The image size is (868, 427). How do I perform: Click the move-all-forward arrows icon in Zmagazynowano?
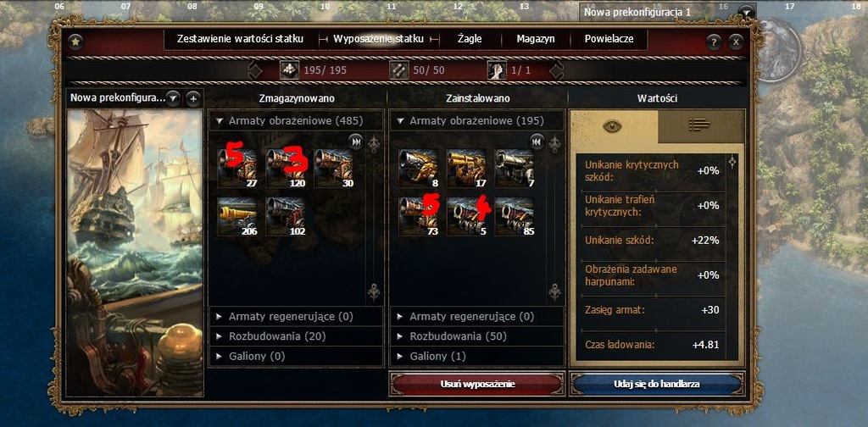(357, 141)
